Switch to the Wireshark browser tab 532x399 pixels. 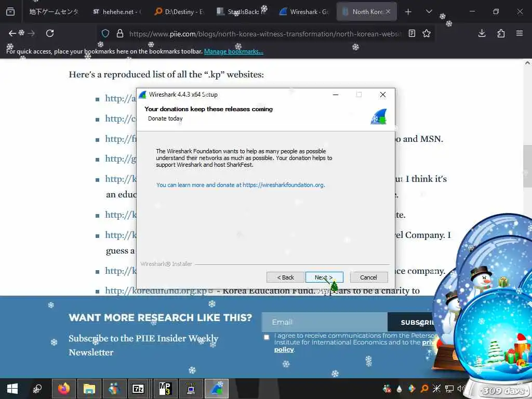[x=303, y=12]
